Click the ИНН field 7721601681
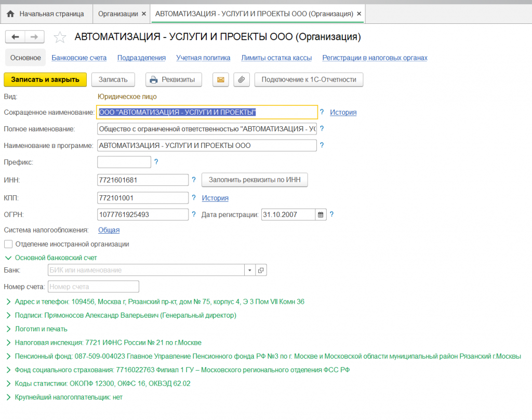 143,180
